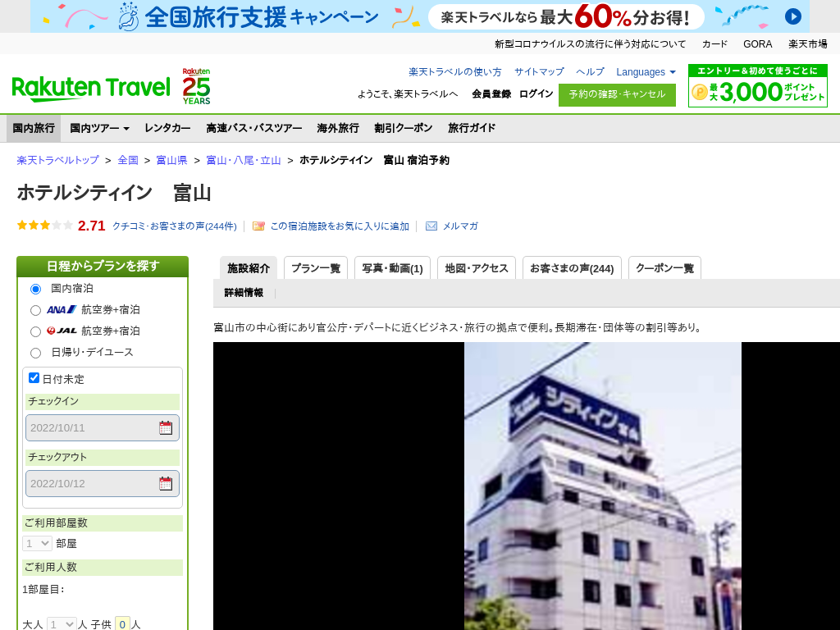Select JAL 航空券+宿泊 radio button

(35, 331)
